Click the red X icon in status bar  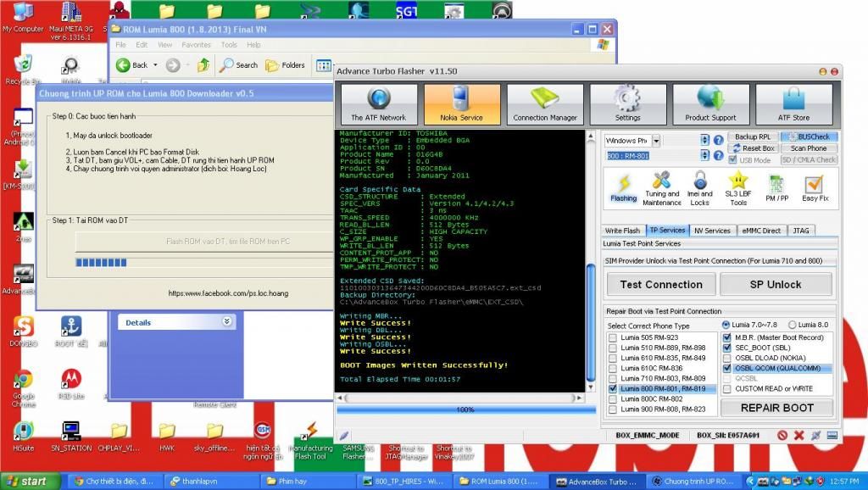[x=798, y=435]
